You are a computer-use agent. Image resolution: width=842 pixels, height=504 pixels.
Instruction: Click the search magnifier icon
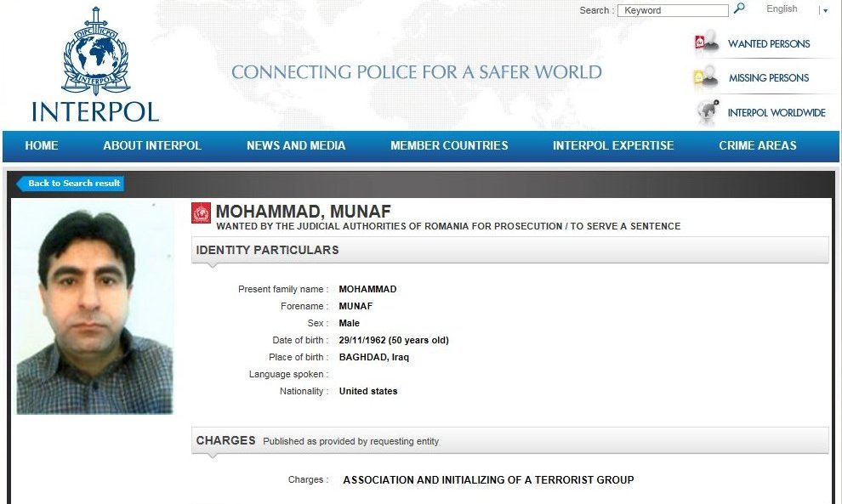[x=739, y=8]
